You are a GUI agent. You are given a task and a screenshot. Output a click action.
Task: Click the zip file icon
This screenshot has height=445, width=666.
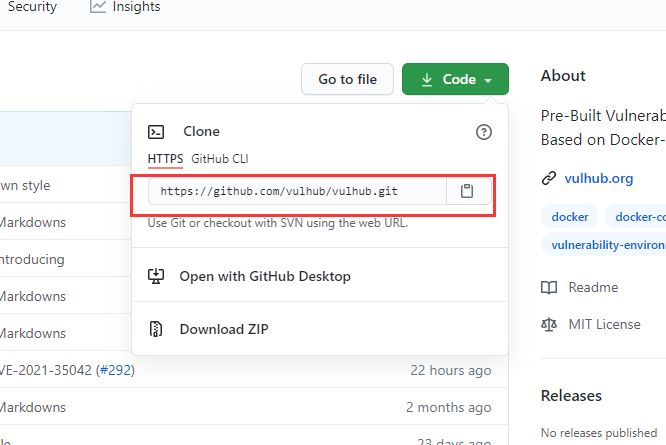(156, 329)
